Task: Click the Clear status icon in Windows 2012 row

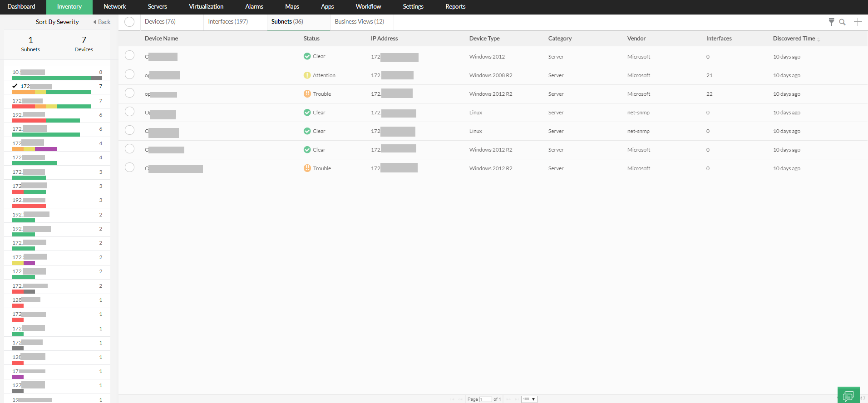Action: (307, 56)
